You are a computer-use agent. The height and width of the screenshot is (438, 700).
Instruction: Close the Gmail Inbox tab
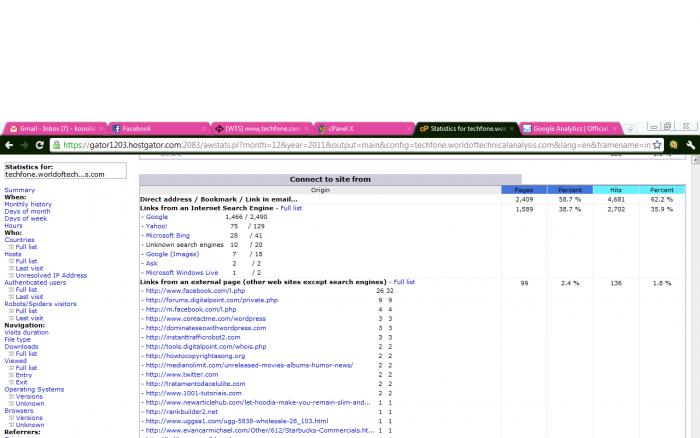(x=101, y=129)
